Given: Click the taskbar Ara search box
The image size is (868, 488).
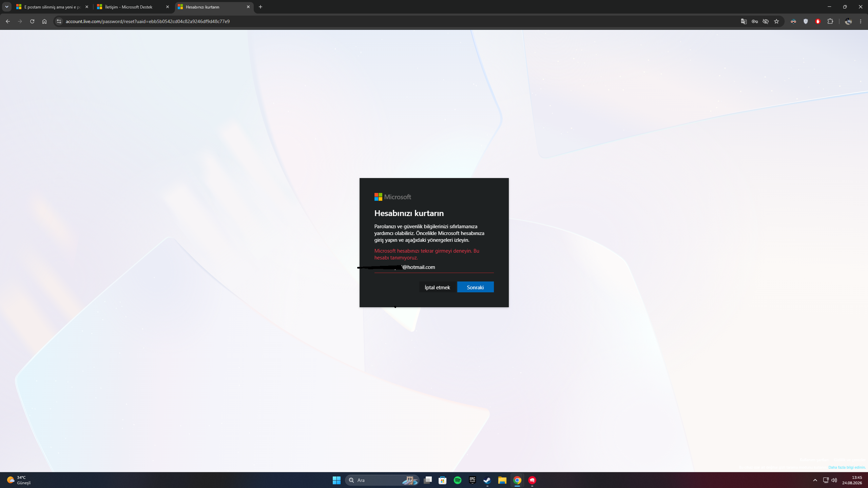Looking at the screenshot, I should tap(382, 480).
